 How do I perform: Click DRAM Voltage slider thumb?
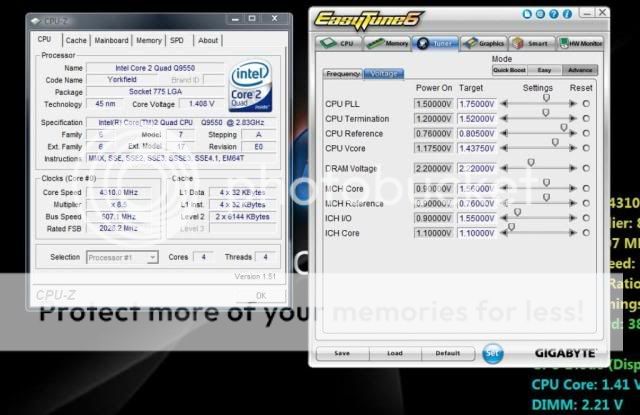tap(531, 163)
